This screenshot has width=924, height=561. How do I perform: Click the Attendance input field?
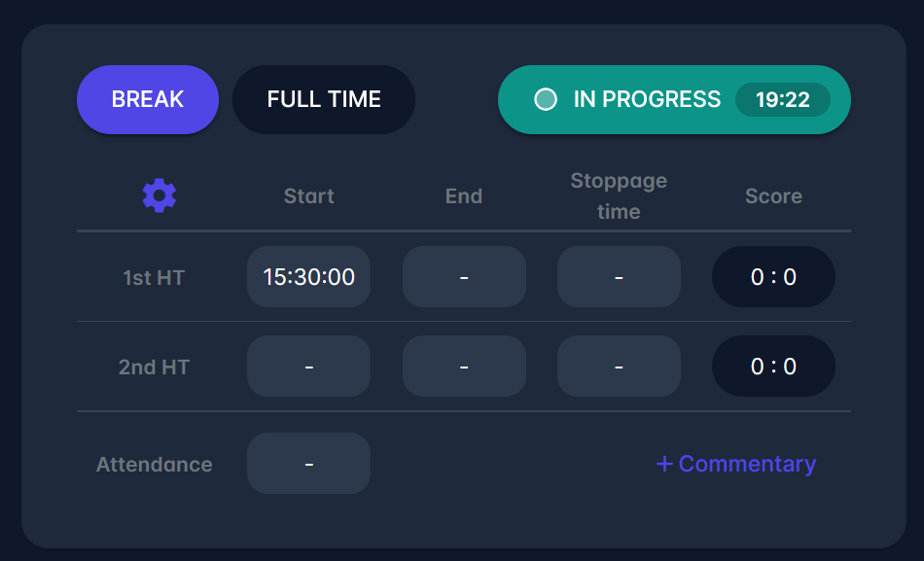[308, 464]
